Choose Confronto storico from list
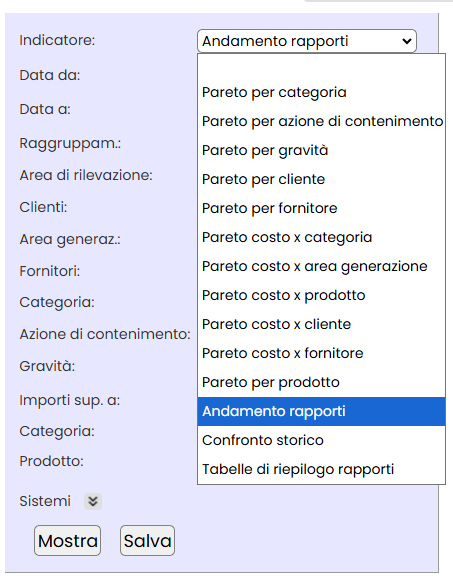The image size is (453, 586). coord(321,440)
